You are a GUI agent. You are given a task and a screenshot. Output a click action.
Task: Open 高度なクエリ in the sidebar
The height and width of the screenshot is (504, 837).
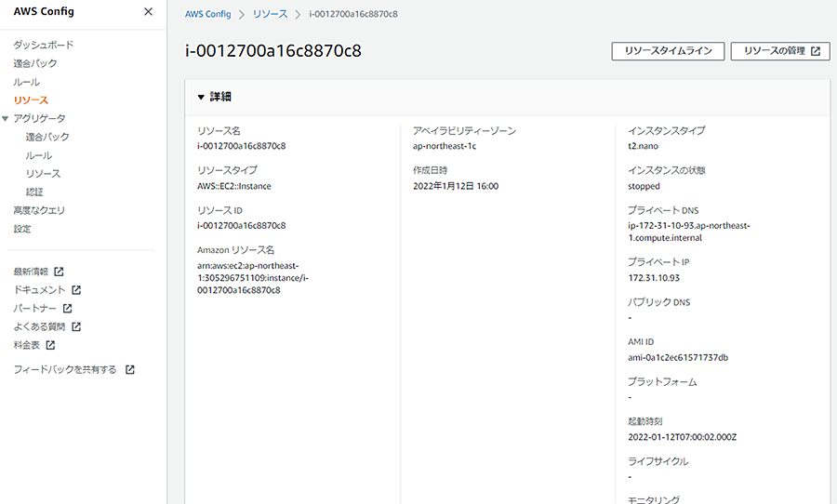pyautogui.click(x=39, y=210)
